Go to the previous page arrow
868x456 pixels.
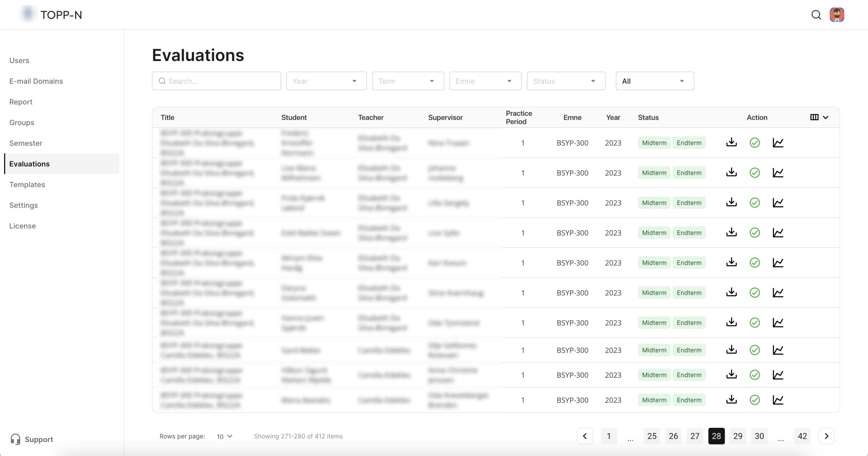pos(585,436)
